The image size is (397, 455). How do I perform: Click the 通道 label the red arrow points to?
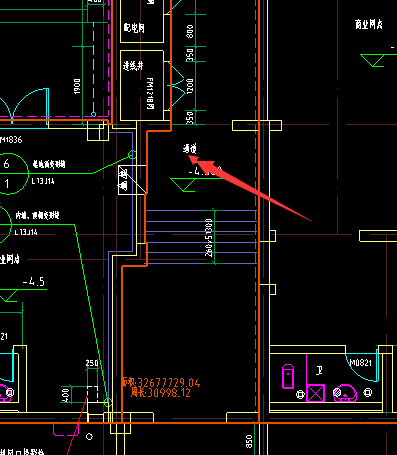pos(190,149)
